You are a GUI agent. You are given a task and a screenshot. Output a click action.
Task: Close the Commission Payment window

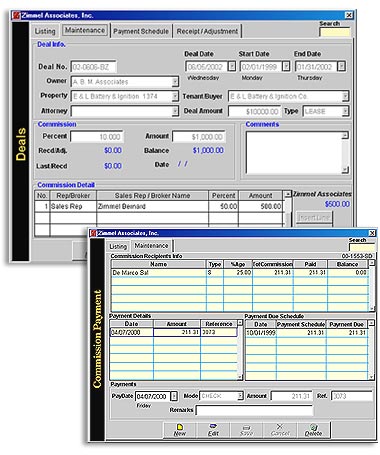coord(372,233)
